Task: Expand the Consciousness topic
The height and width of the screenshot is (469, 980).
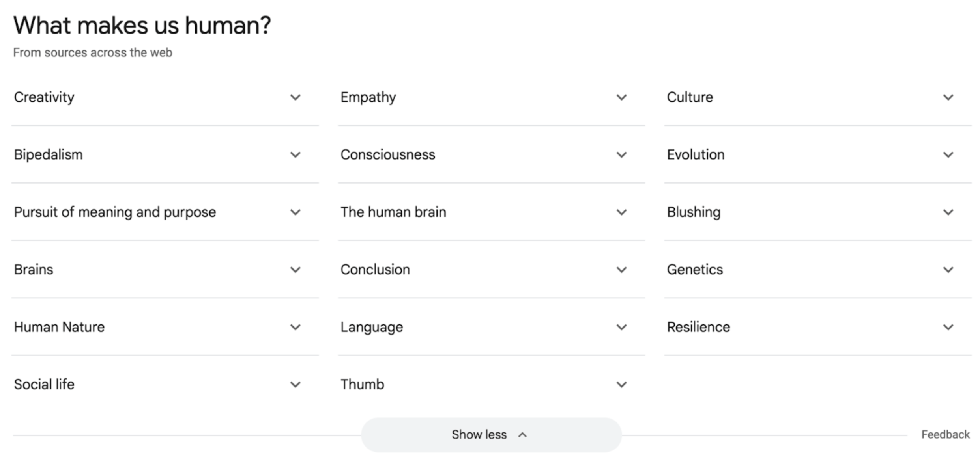Action: (621, 154)
